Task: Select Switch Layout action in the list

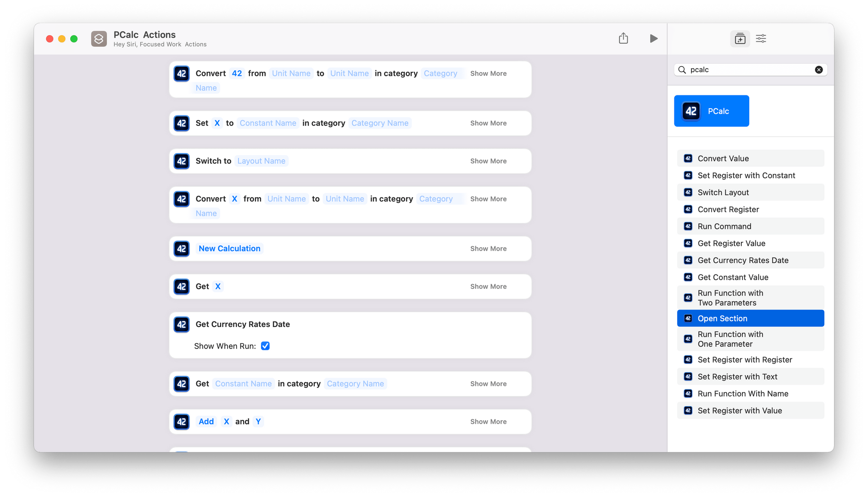Action: click(751, 192)
